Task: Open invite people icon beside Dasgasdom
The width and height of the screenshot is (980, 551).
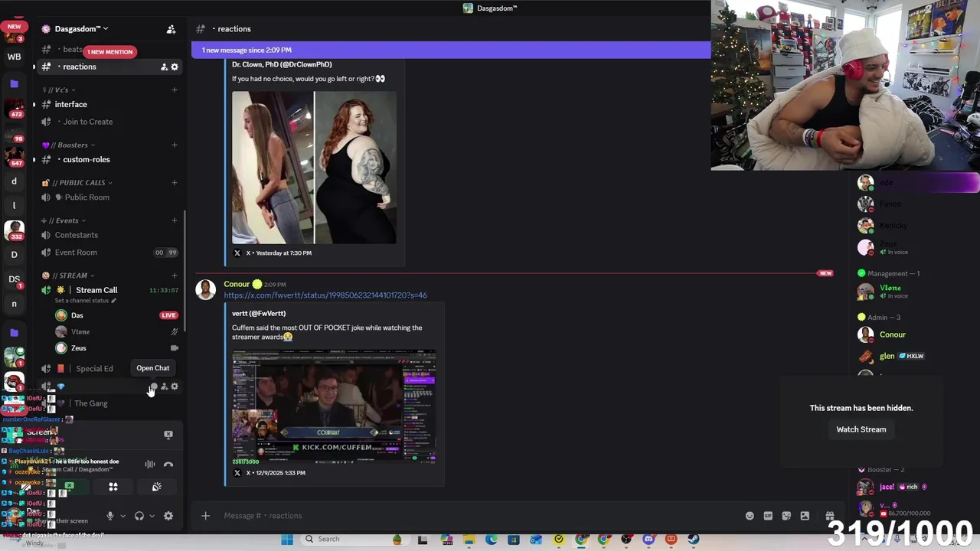Action: click(x=171, y=29)
